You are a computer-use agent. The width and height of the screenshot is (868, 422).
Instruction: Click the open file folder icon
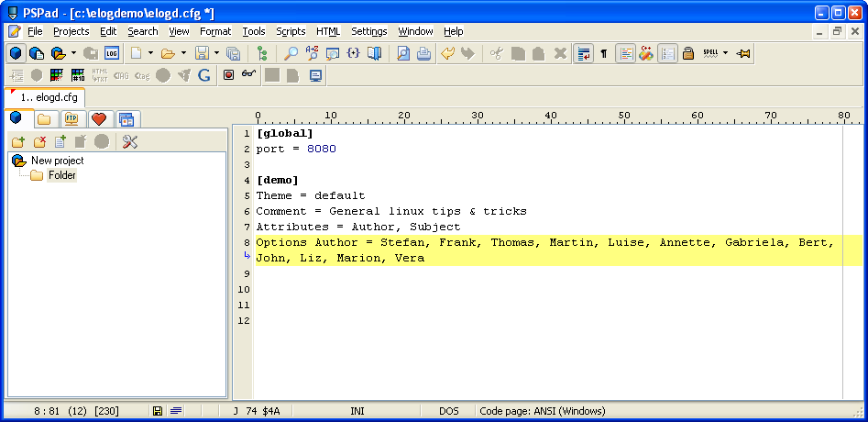(168, 54)
